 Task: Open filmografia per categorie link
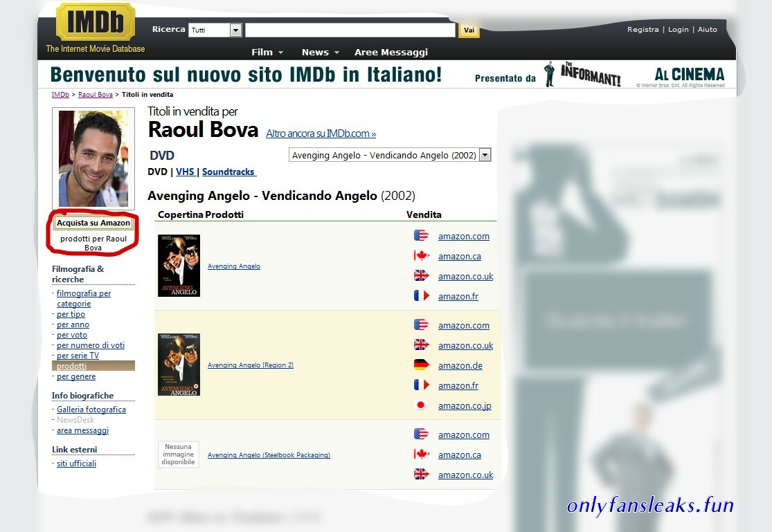(x=84, y=298)
